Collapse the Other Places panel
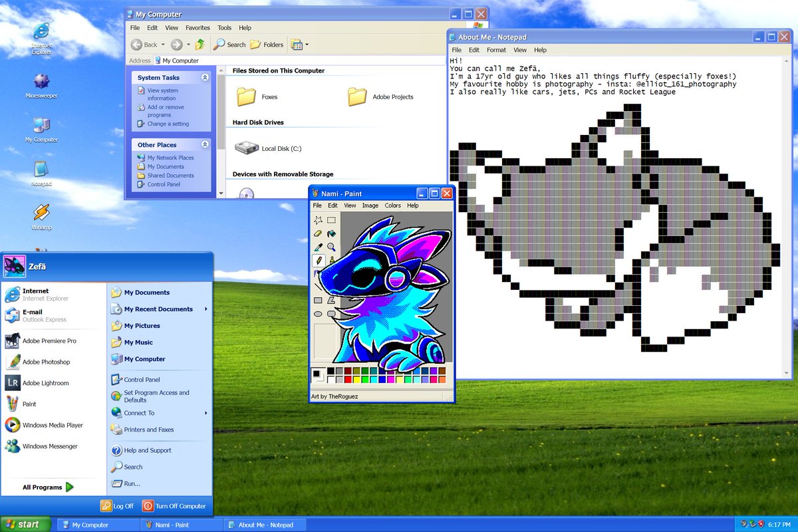Screen dimensions: 798x532 pos(205,144)
